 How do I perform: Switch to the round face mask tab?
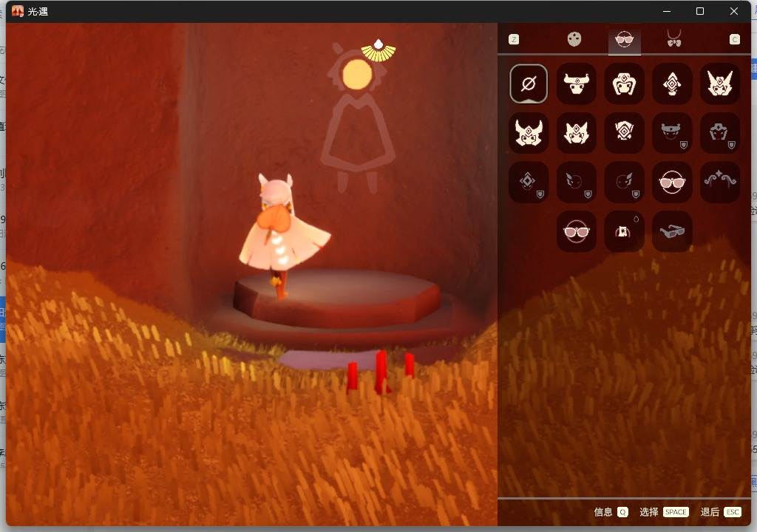point(574,39)
